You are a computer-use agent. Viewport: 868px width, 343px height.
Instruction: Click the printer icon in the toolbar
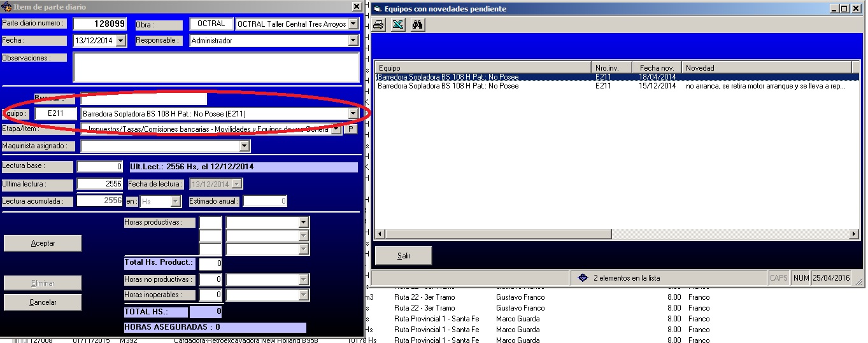[378, 25]
